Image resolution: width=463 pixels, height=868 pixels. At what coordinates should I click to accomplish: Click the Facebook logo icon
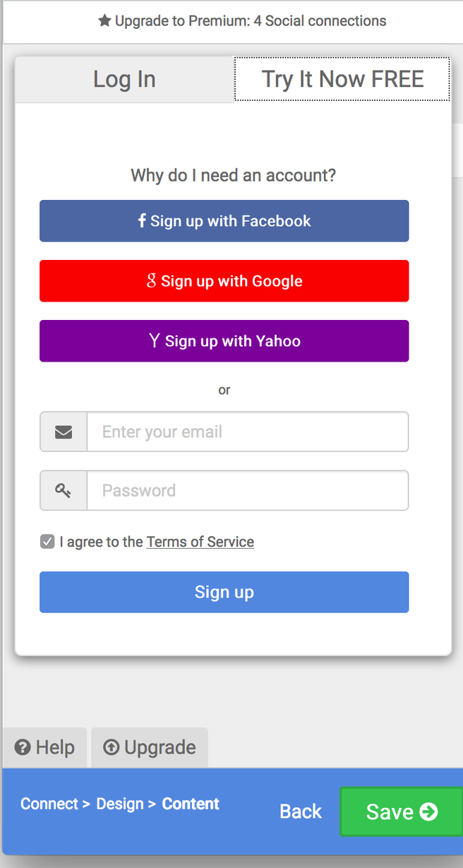(x=142, y=220)
